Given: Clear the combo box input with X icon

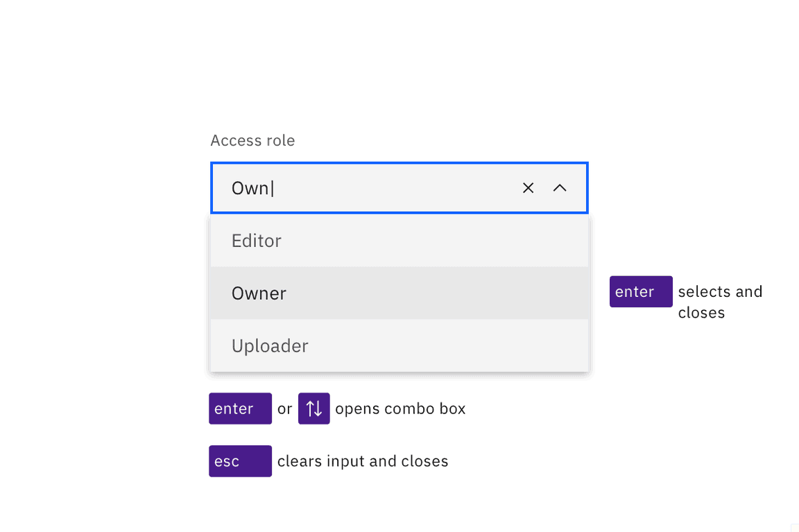Looking at the screenshot, I should [x=528, y=188].
